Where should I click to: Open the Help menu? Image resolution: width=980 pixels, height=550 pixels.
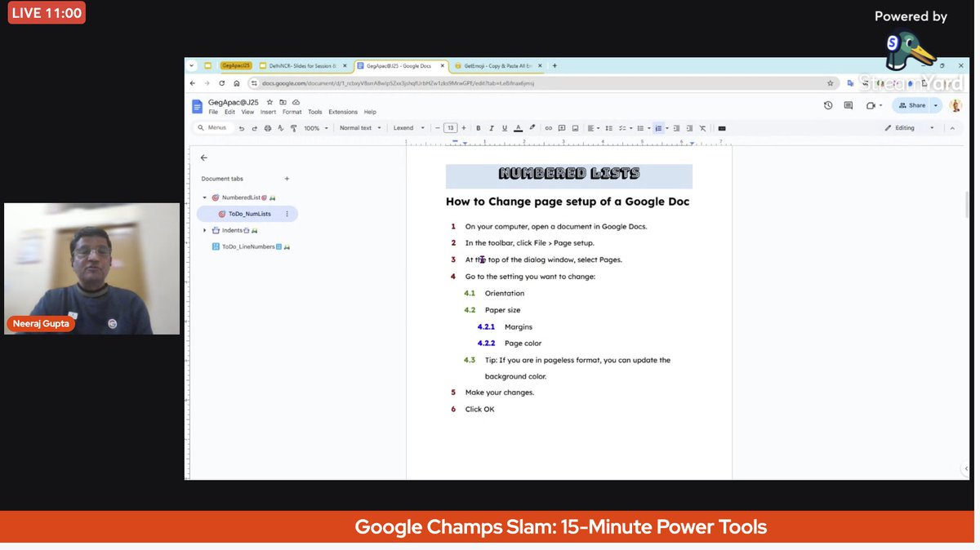click(370, 112)
